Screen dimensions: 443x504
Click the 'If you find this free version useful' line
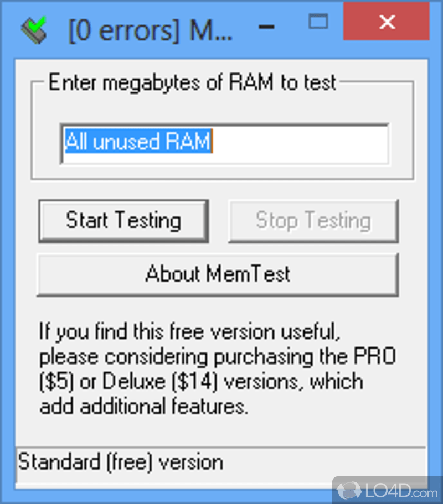click(x=189, y=331)
